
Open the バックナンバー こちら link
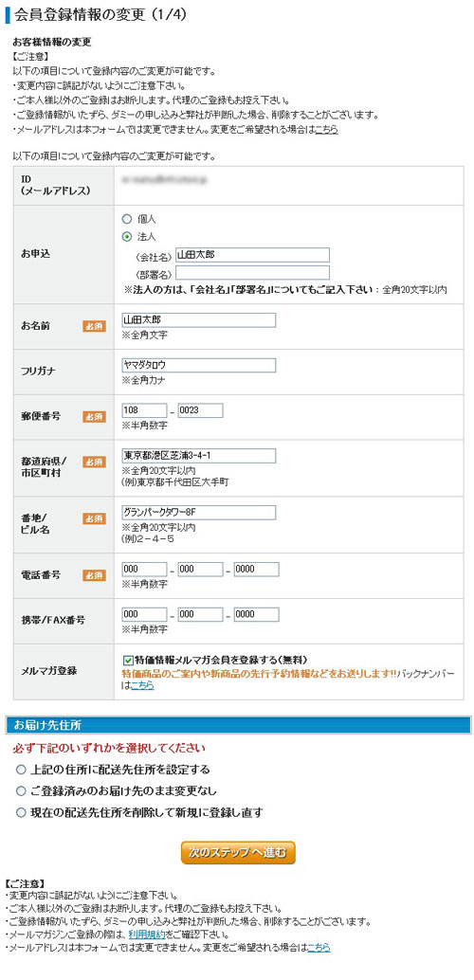[x=142, y=685]
